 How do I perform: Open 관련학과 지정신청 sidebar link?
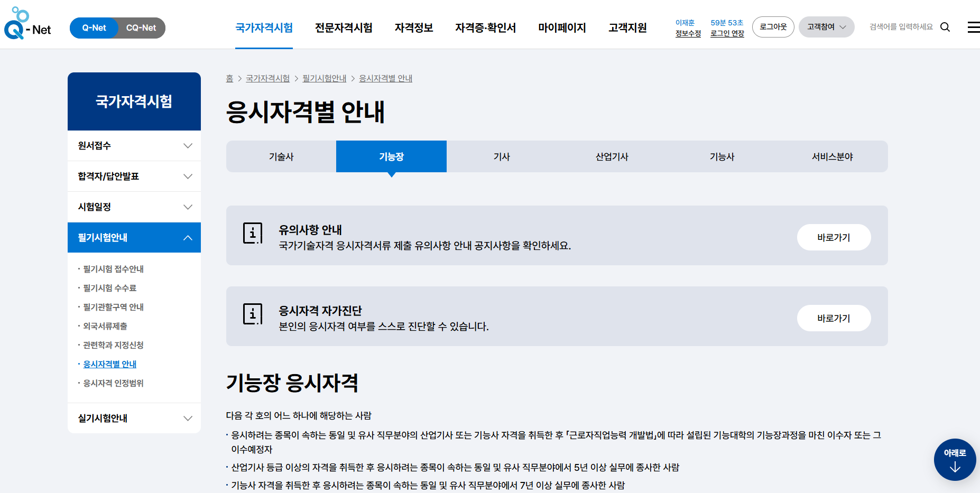[x=113, y=345]
